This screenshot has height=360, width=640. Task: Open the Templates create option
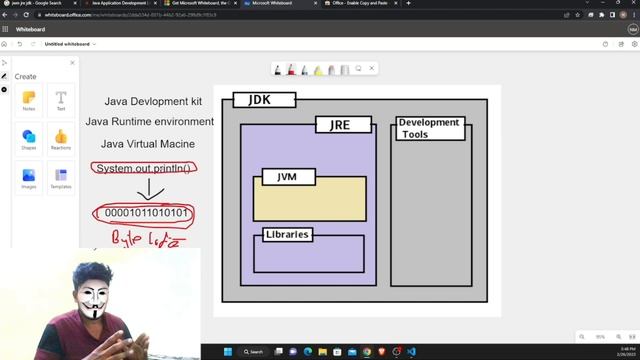(x=61, y=178)
